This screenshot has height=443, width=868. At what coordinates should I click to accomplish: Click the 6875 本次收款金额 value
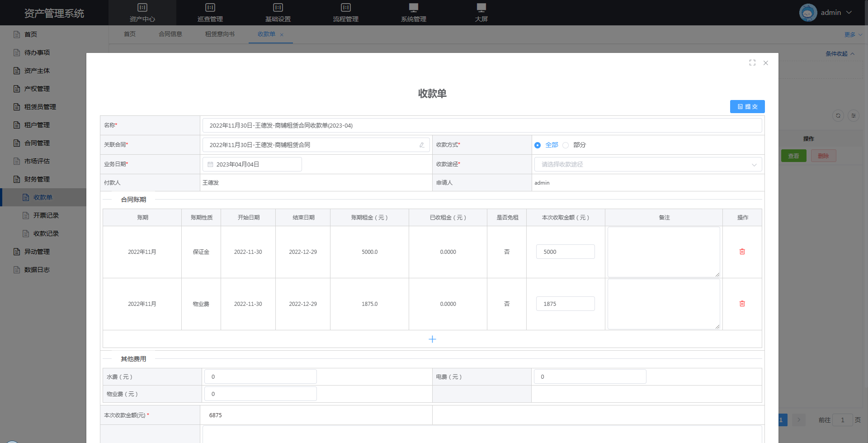pos(216,415)
